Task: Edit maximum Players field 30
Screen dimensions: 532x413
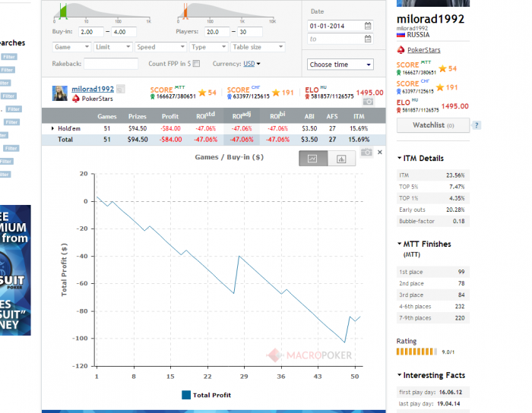Action: (x=250, y=32)
